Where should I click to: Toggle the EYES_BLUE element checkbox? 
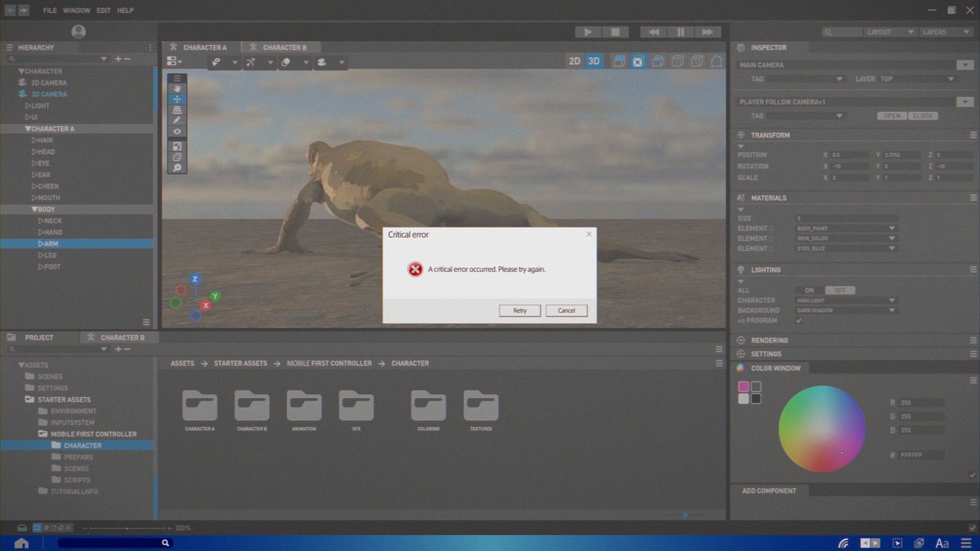click(771, 249)
